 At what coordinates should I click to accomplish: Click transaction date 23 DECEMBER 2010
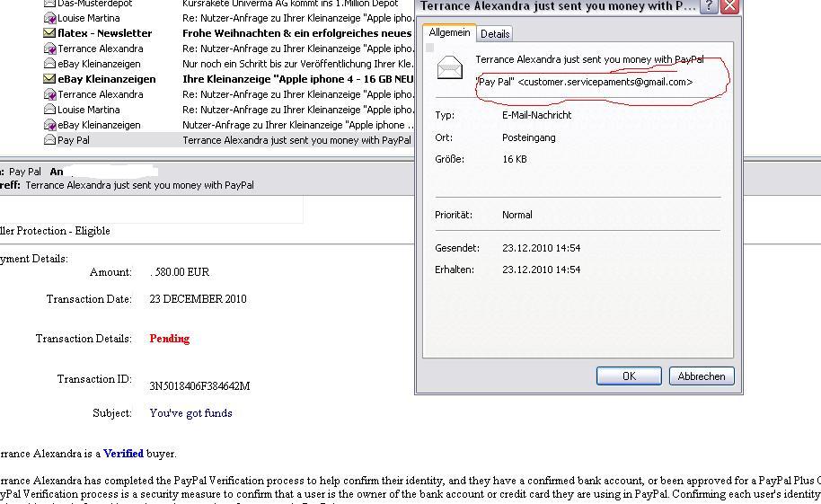198,299
